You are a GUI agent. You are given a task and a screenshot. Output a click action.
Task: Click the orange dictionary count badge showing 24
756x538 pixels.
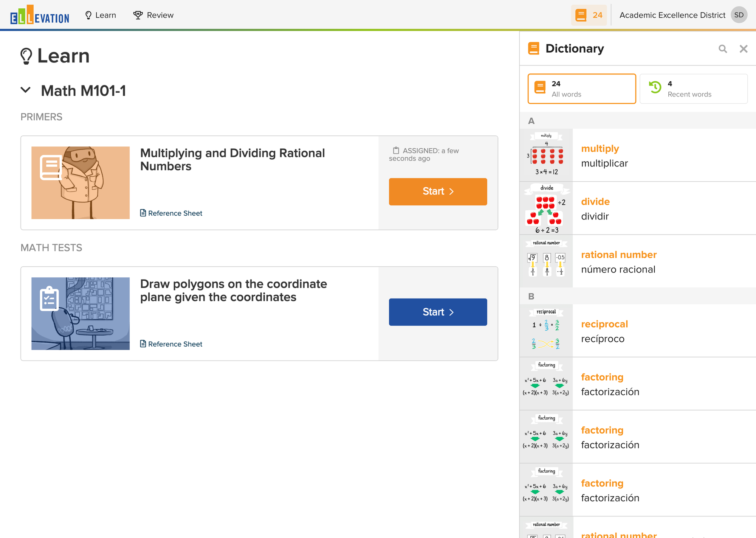point(589,15)
